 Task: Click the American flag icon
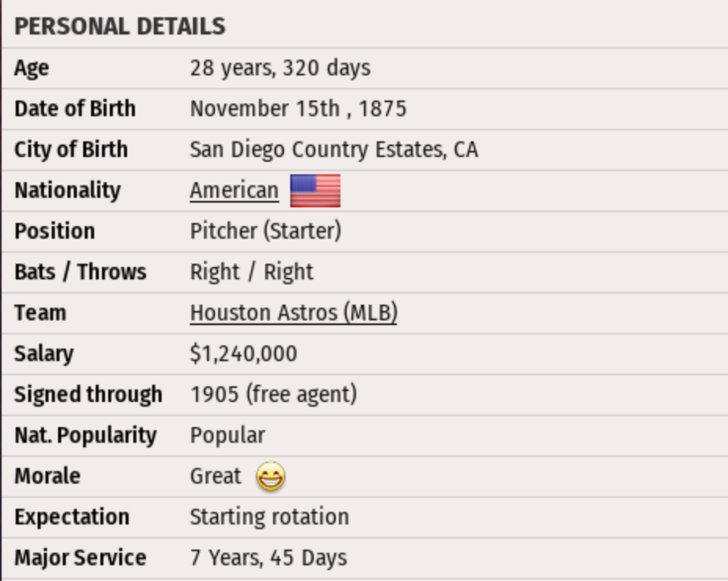pos(315,191)
